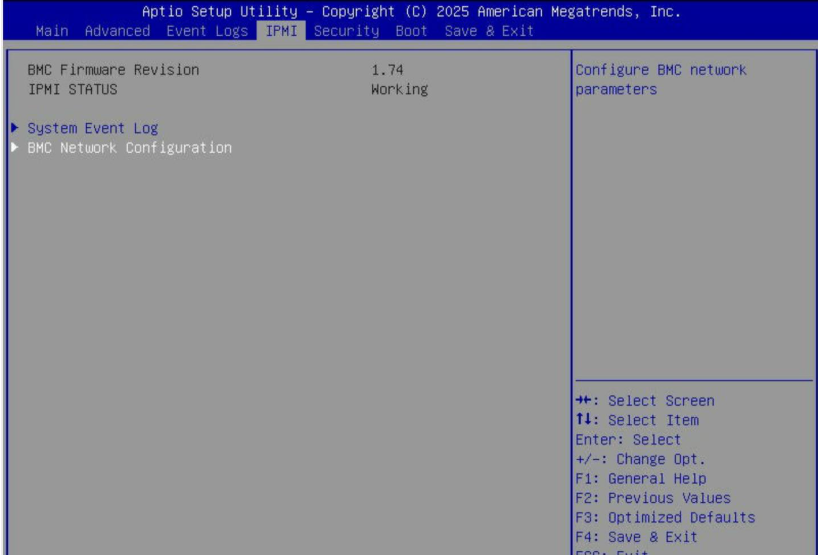Select the highlighted IPMI tab
819x555 pixels.
[283, 31]
